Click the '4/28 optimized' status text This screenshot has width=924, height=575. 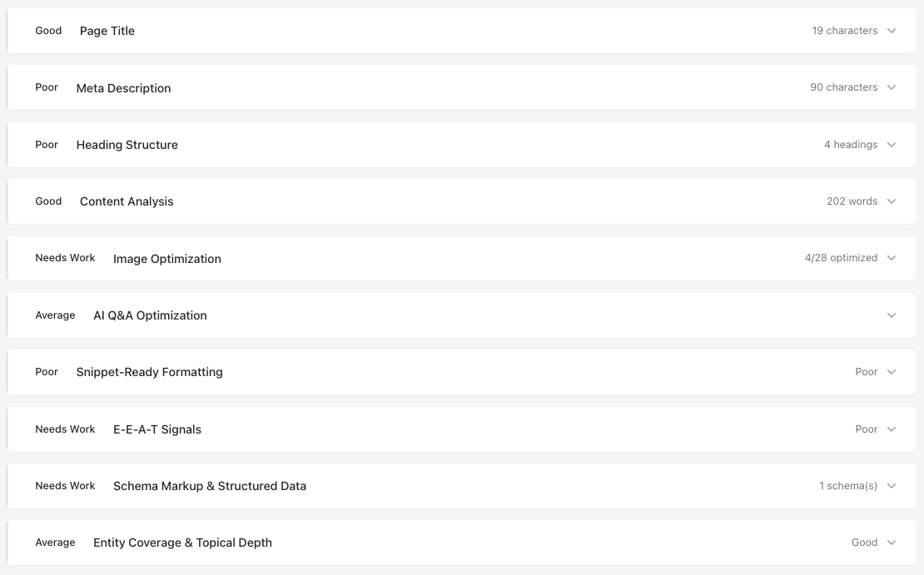pyautogui.click(x=841, y=258)
